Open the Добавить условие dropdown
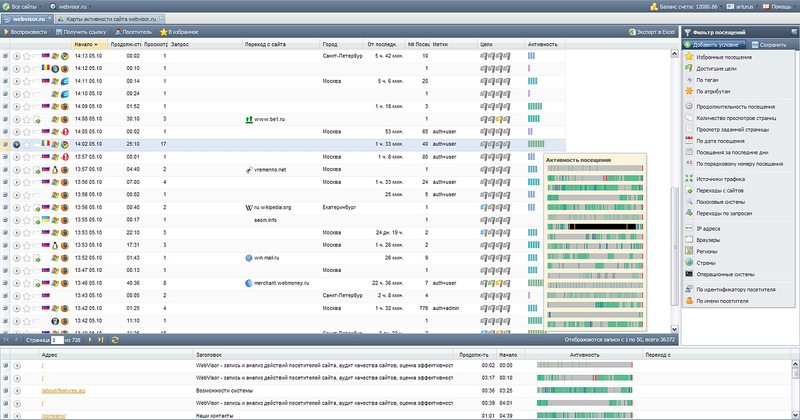Image resolution: width=800 pixels, height=420 pixels. coord(715,45)
